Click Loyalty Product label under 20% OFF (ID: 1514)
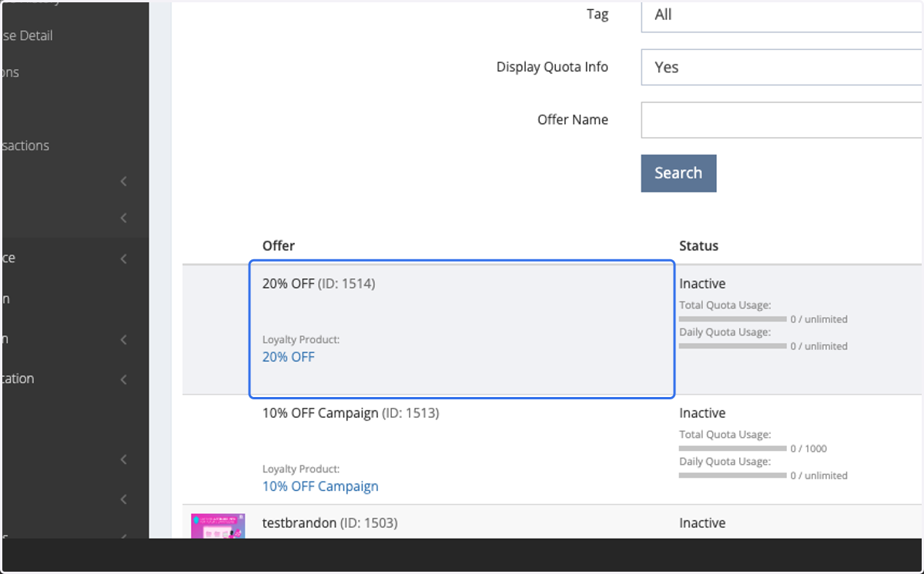Screen dimensions: 924x574 301,339
